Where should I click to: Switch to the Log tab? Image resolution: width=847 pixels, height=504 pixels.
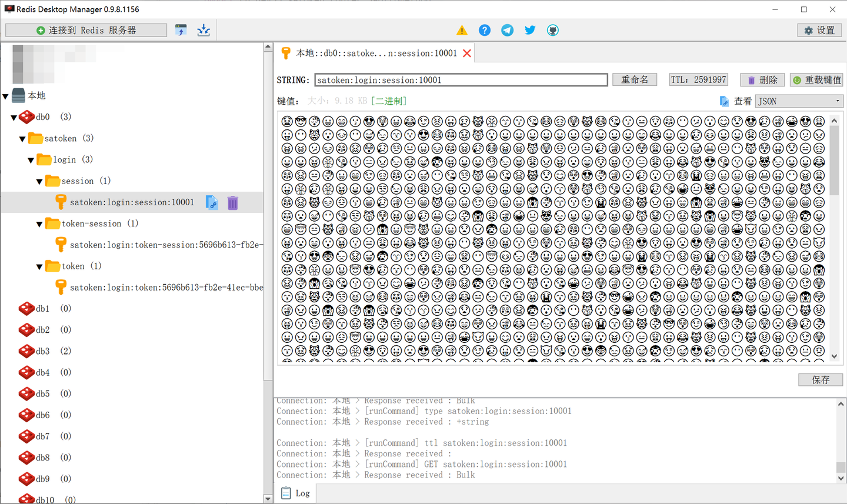(x=295, y=493)
